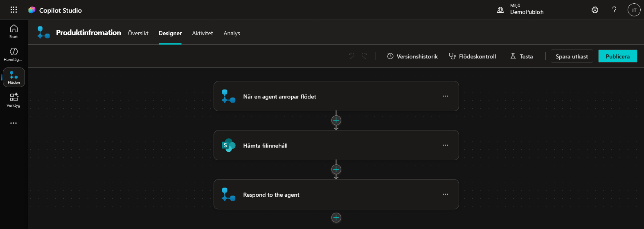Viewport: 644px width, 229px height.
Task: Switch to the Översikt tab
Action: tap(138, 33)
